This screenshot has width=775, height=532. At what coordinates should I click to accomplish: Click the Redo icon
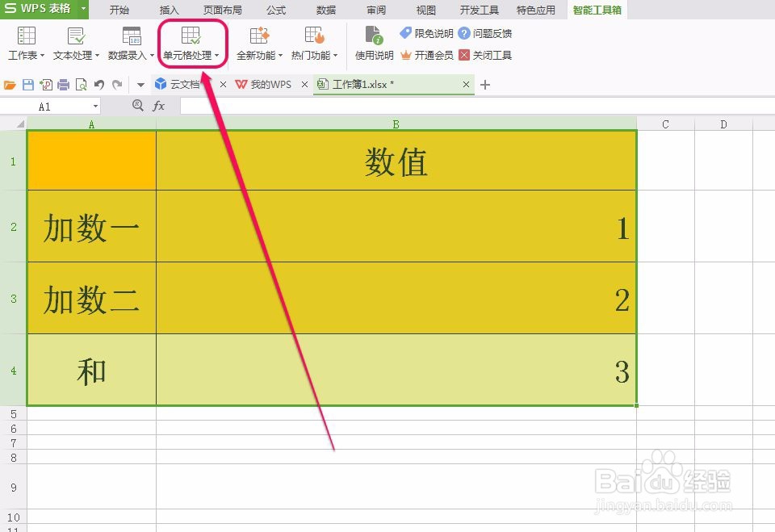pyautogui.click(x=115, y=84)
